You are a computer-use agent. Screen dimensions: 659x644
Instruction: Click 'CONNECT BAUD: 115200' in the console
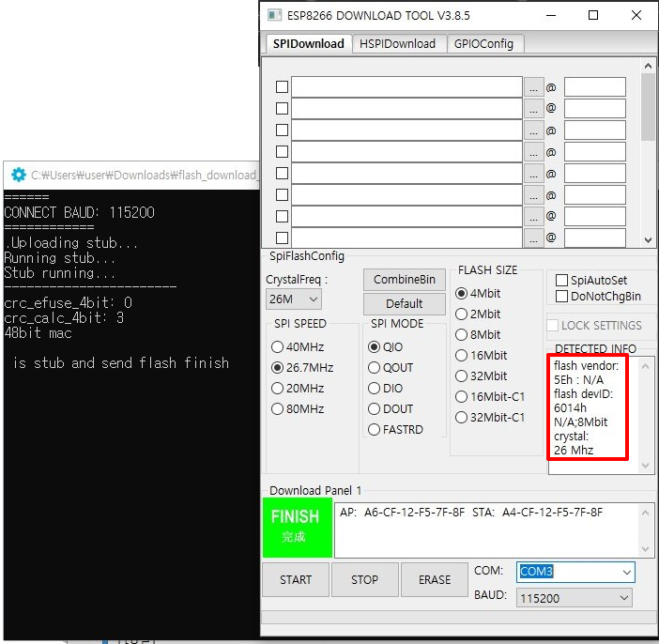coord(80,213)
